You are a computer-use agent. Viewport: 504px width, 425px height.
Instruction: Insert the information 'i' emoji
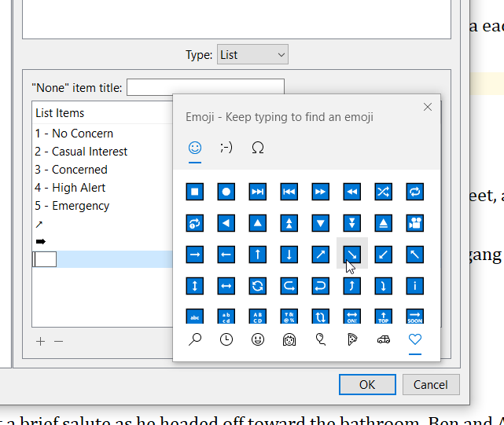415,286
